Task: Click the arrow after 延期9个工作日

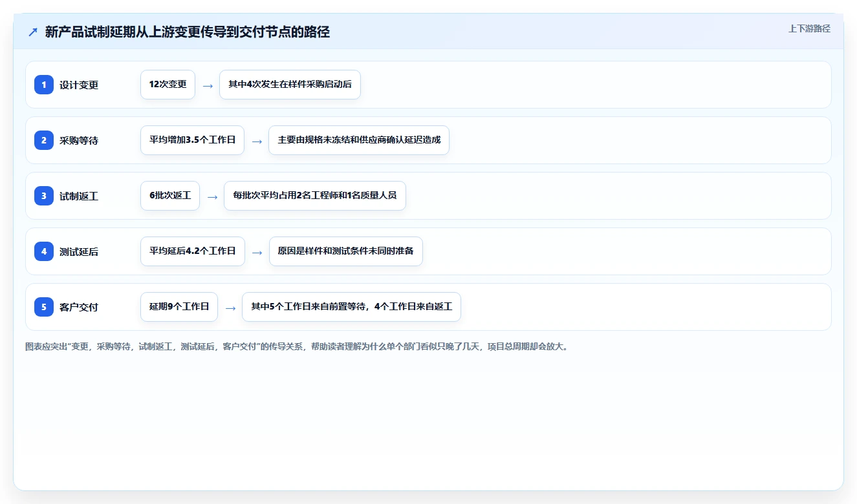Action: 230,308
